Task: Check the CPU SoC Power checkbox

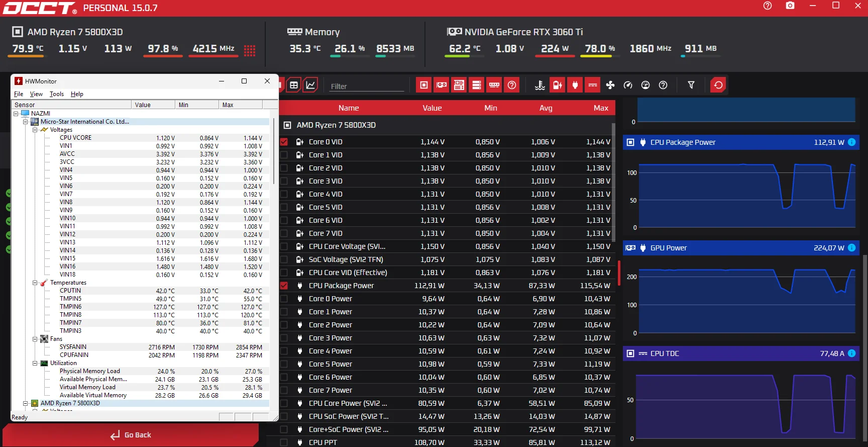Action: 284,416
